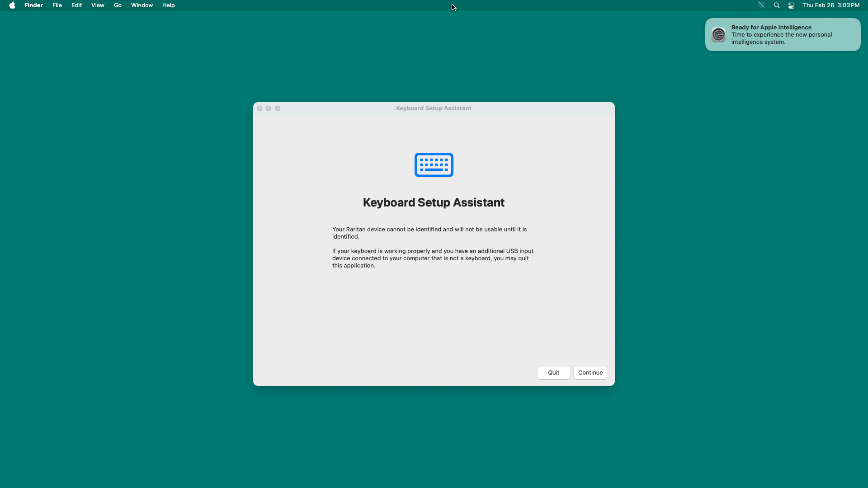
Task: Open the File menu
Action: click(x=57, y=5)
